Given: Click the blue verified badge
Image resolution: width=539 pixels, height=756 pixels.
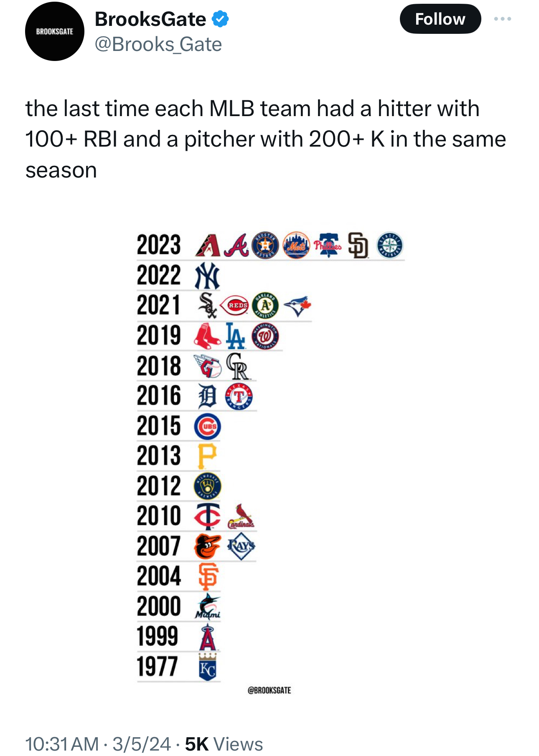Looking at the screenshot, I should [x=220, y=19].
